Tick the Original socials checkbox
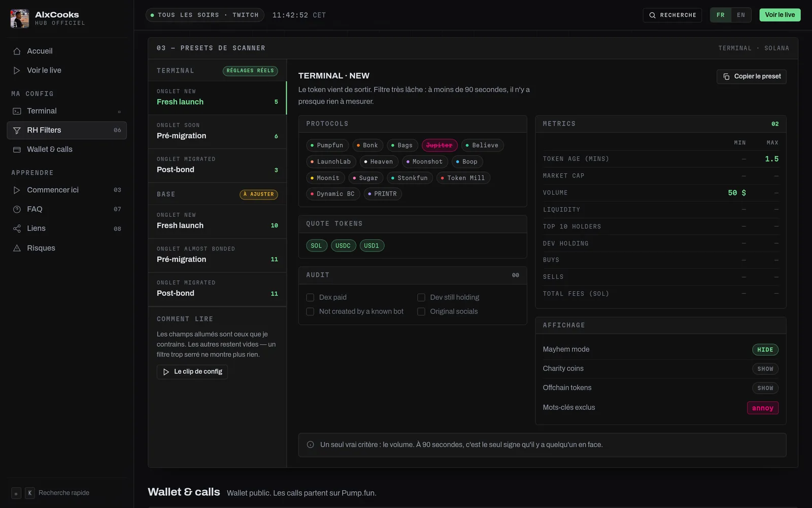Viewport: 812px width, 508px height. click(421, 312)
